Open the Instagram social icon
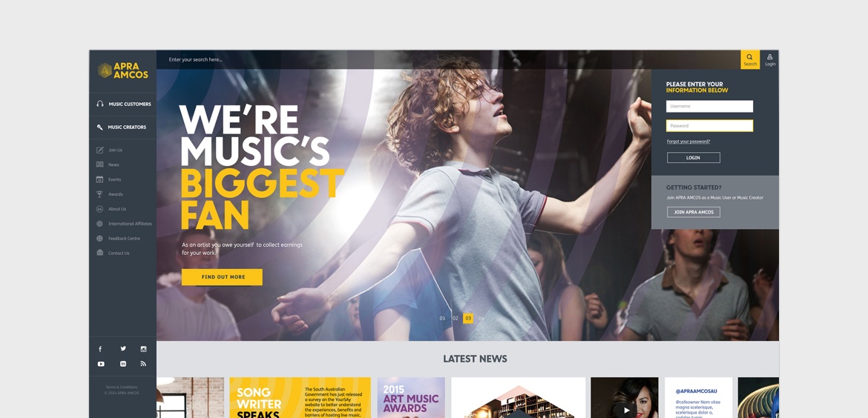This screenshot has height=418, width=868. point(143,349)
